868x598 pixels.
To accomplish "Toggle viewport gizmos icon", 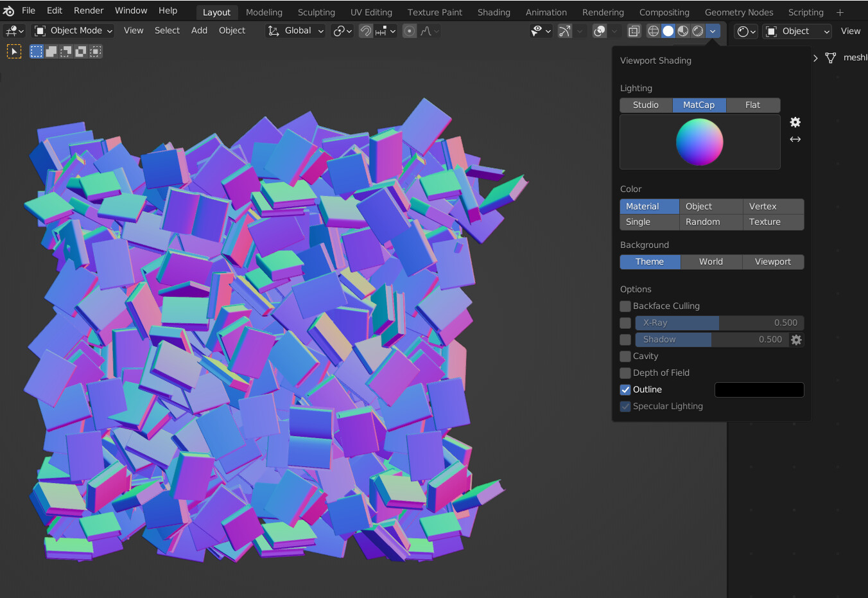I will 564,31.
